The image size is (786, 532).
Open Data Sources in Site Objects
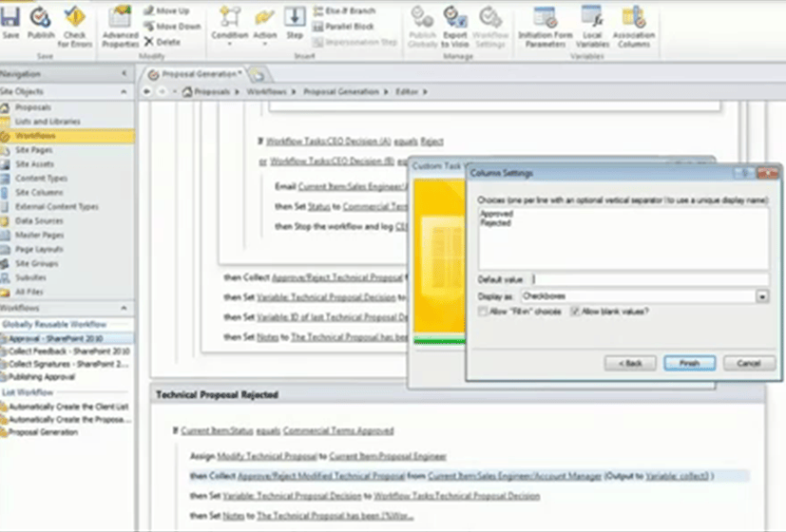tap(39, 221)
